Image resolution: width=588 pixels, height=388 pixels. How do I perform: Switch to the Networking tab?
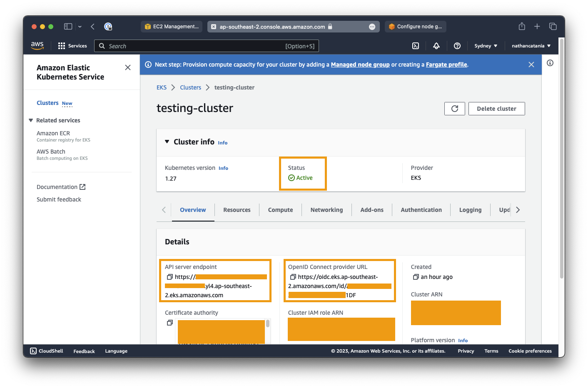[326, 210]
